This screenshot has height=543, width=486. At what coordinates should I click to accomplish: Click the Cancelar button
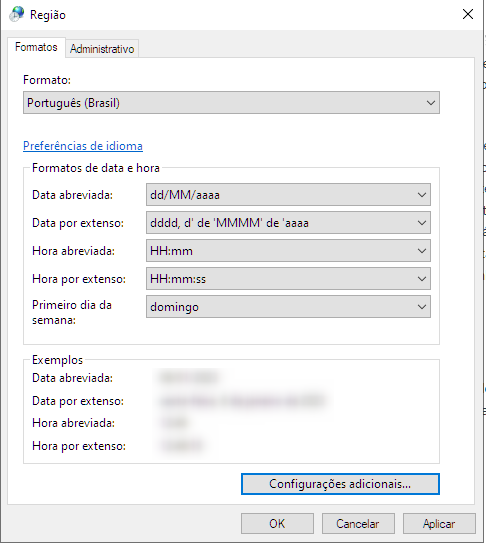click(358, 524)
